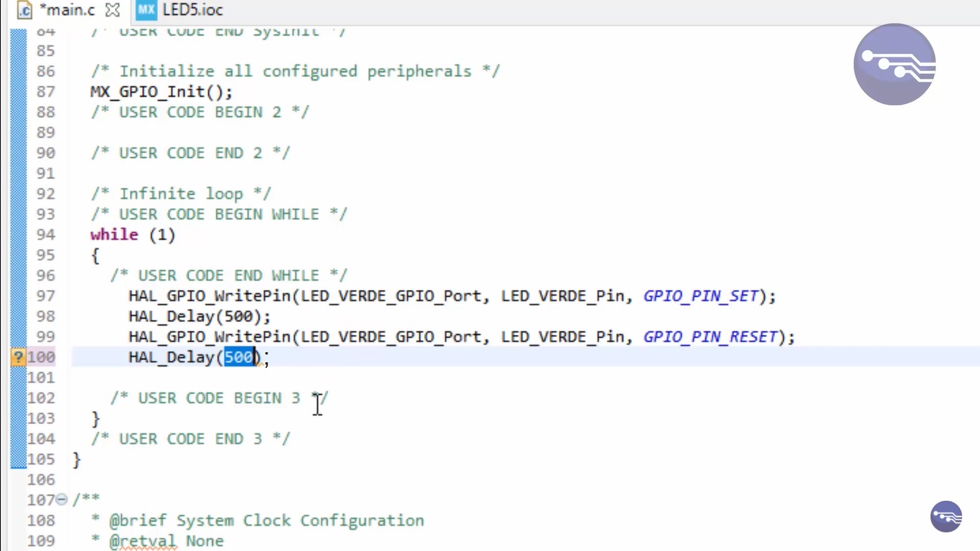Click the warning marker on line 100
This screenshot has width=980, height=551.
click(19, 357)
